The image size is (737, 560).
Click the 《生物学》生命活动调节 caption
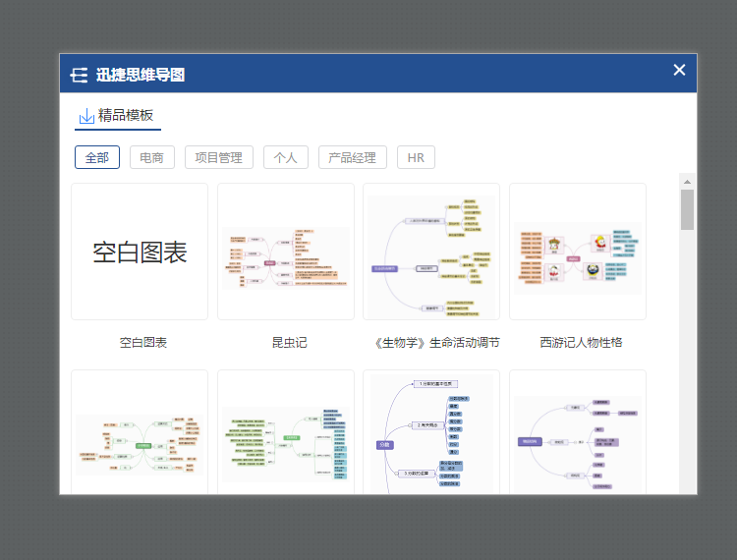pyautogui.click(x=436, y=343)
